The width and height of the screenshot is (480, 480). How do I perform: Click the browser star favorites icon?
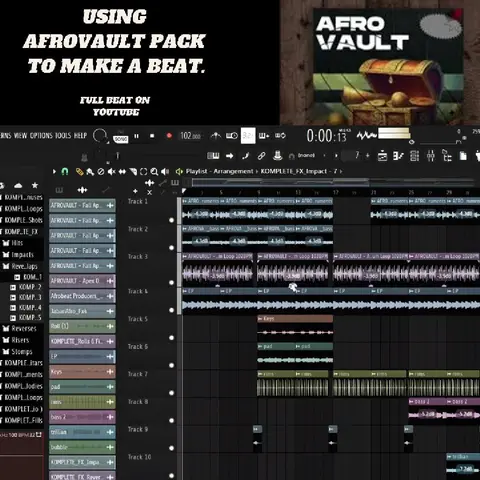tap(35, 185)
